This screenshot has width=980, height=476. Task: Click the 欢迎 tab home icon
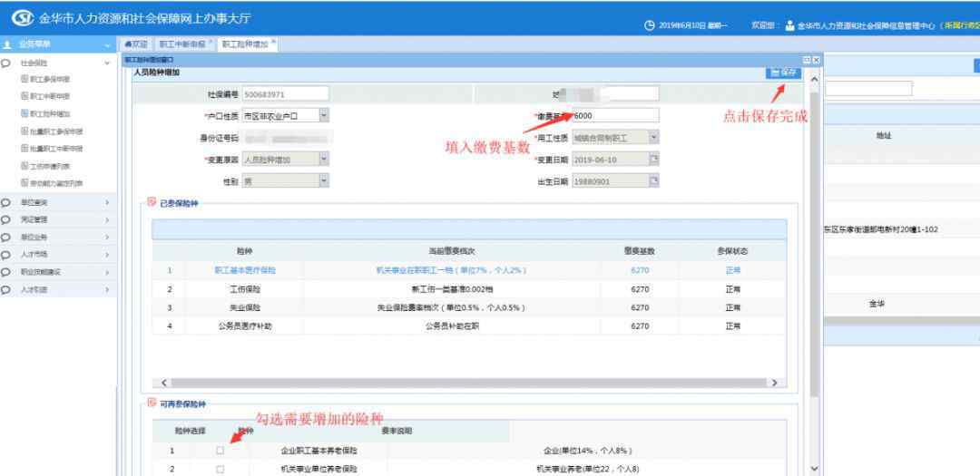(x=128, y=44)
